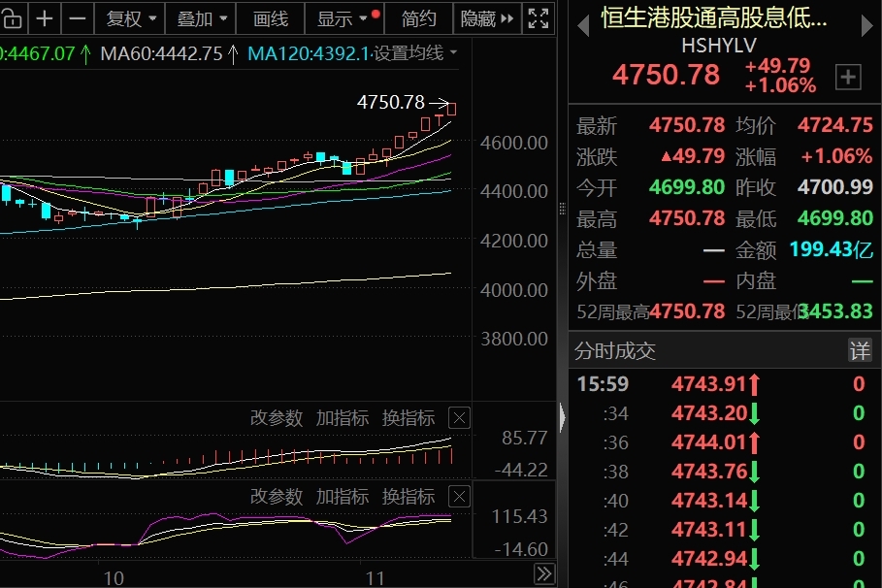The image size is (882, 588).
Task: Jump to latest with double-arrow icon
Action: tap(544, 574)
